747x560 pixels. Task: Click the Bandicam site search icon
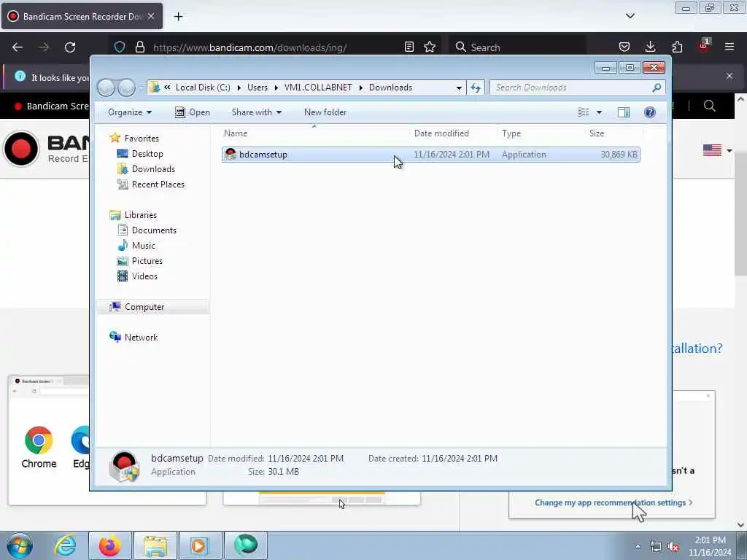pos(709,106)
